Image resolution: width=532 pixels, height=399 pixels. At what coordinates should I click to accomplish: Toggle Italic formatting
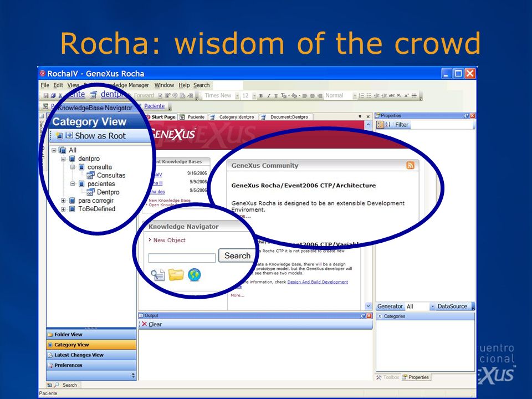tap(268, 96)
